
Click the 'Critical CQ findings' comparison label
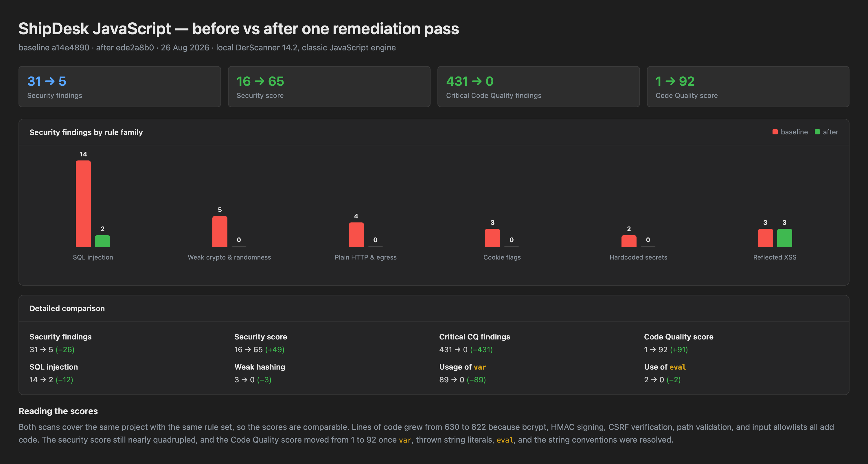pos(475,337)
